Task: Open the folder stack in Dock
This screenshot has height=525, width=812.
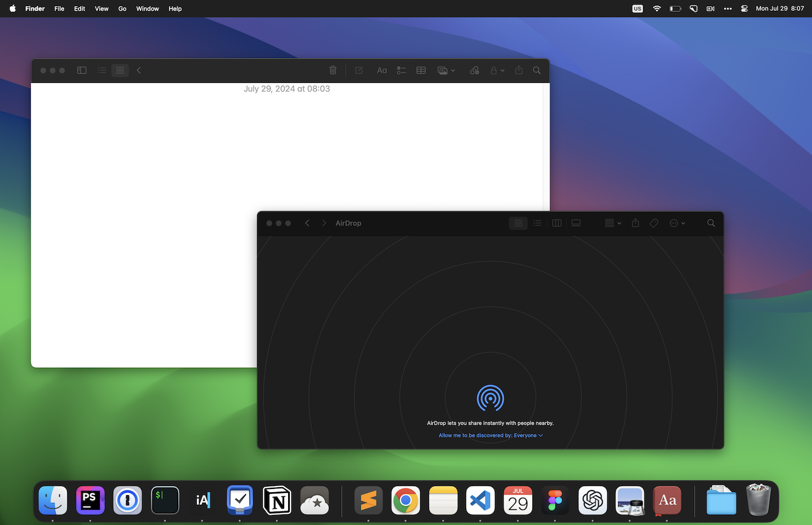Action: point(721,500)
